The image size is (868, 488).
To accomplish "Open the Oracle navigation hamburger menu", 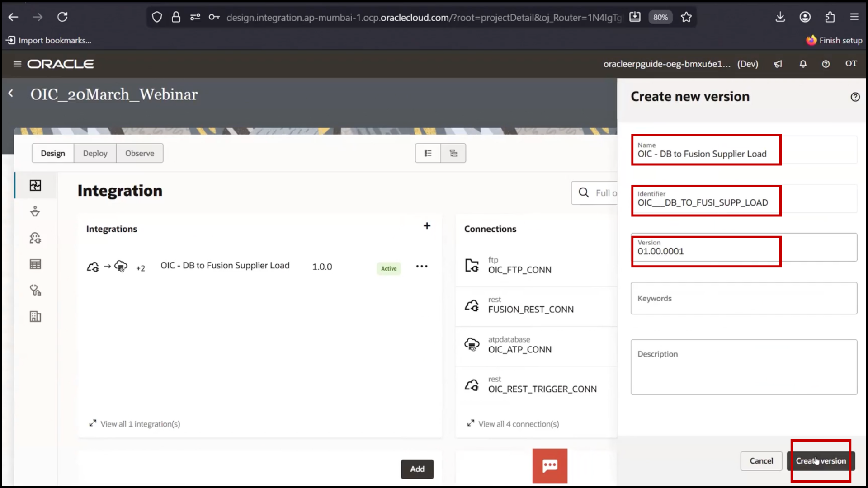I will click(17, 64).
